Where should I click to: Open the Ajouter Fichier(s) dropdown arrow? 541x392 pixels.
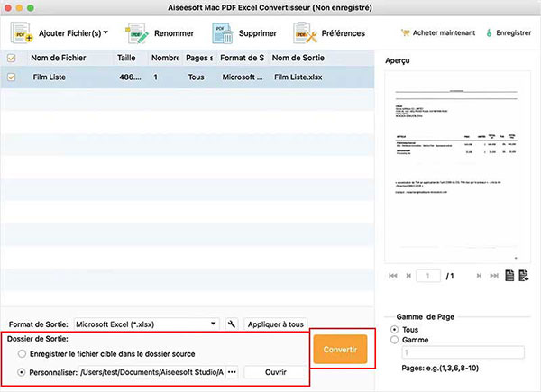point(105,32)
